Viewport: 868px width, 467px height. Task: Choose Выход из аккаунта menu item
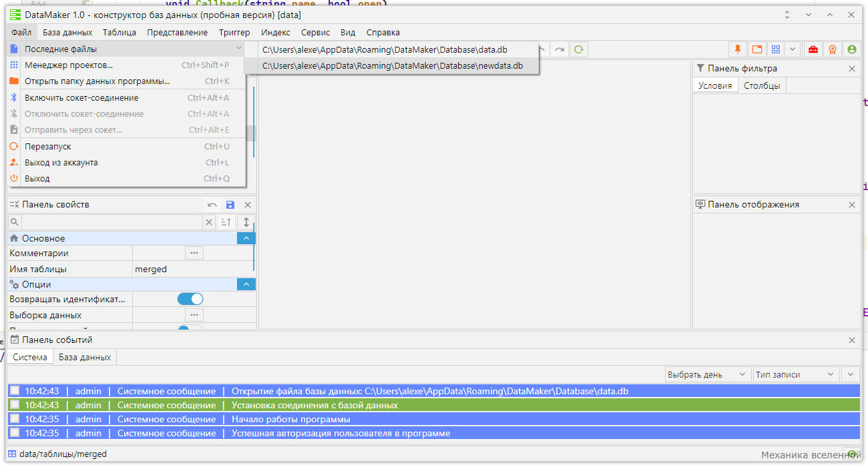tap(126, 162)
